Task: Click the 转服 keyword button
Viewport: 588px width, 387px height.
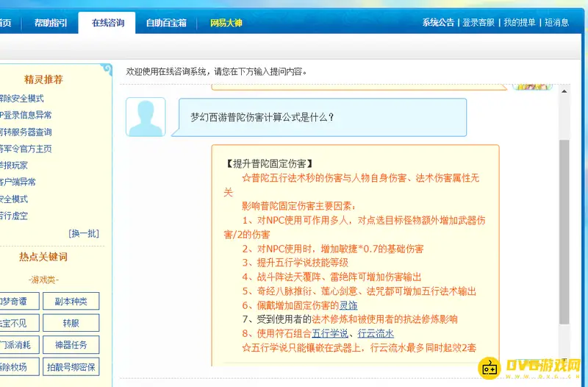Action: [x=71, y=323]
